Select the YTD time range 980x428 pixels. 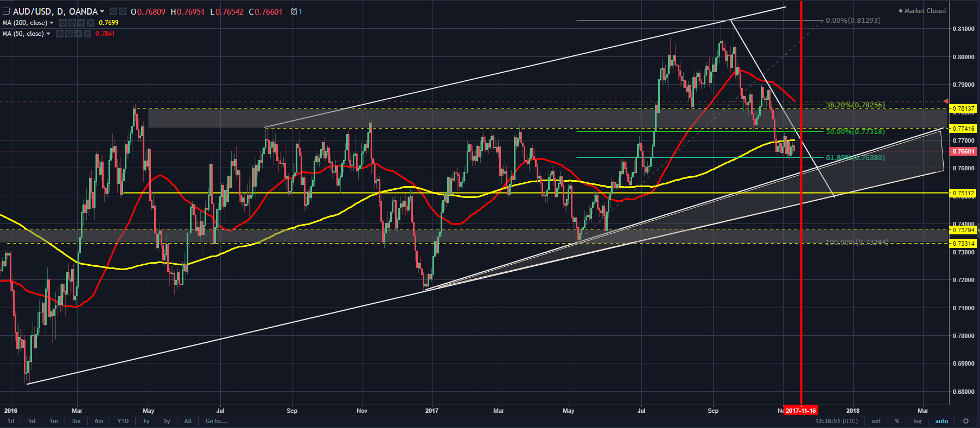tap(123, 421)
